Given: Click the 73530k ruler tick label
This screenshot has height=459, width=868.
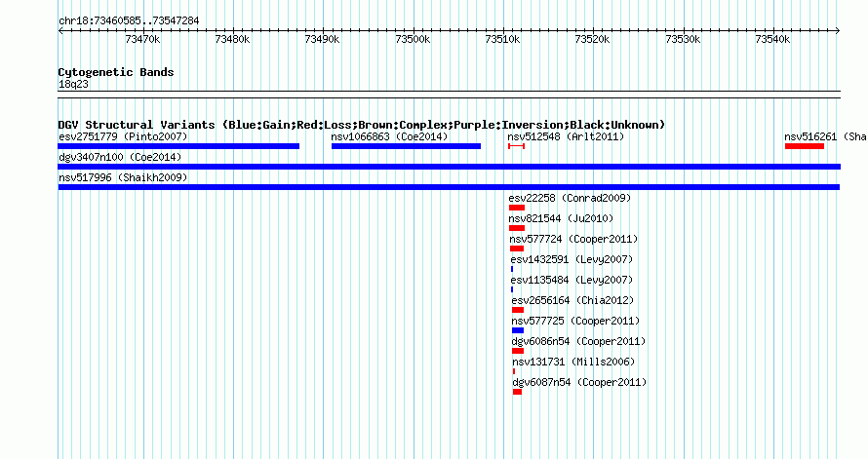Looking at the screenshot, I should tap(683, 39).
